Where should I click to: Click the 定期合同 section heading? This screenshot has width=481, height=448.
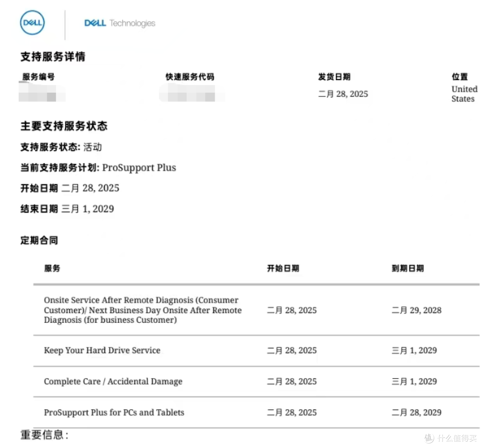(x=39, y=240)
